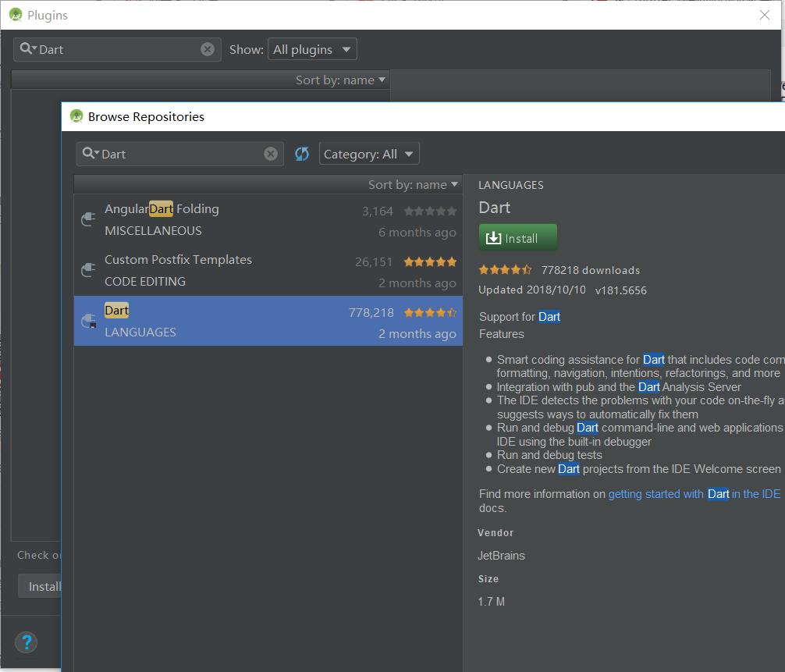Open search options in Plugins window

coord(29,48)
